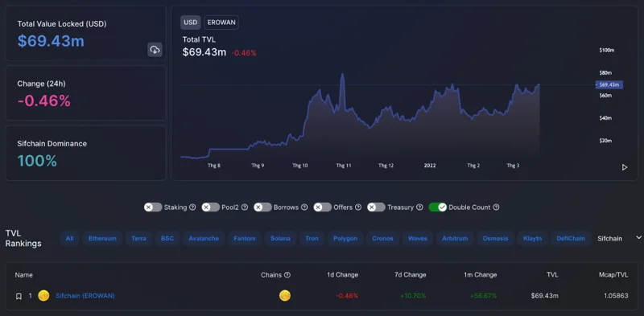The image size is (644, 316).
Task: Filter rankings by Terra
Action: click(x=138, y=239)
